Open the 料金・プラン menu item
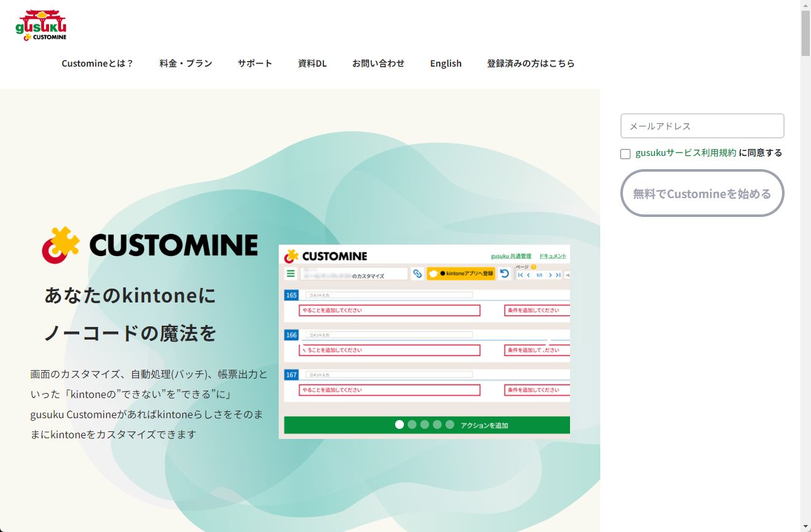811x532 pixels. (x=186, y=64)
